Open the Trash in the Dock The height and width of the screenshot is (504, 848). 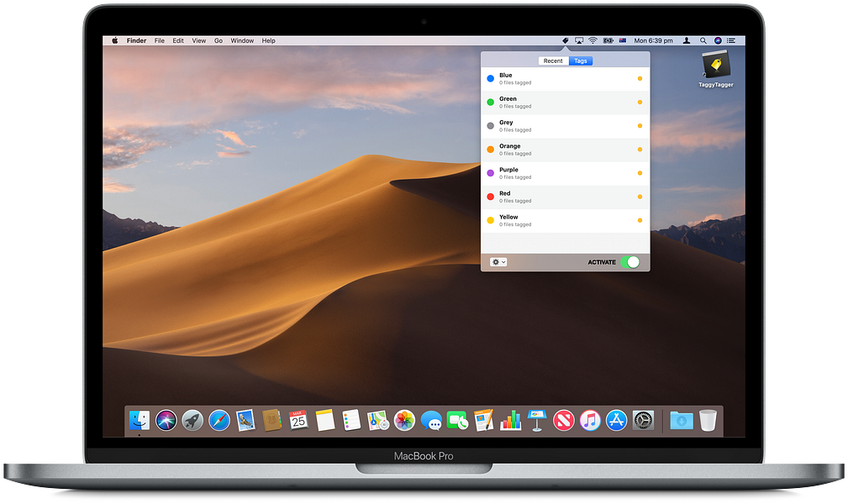click(708, 420)
